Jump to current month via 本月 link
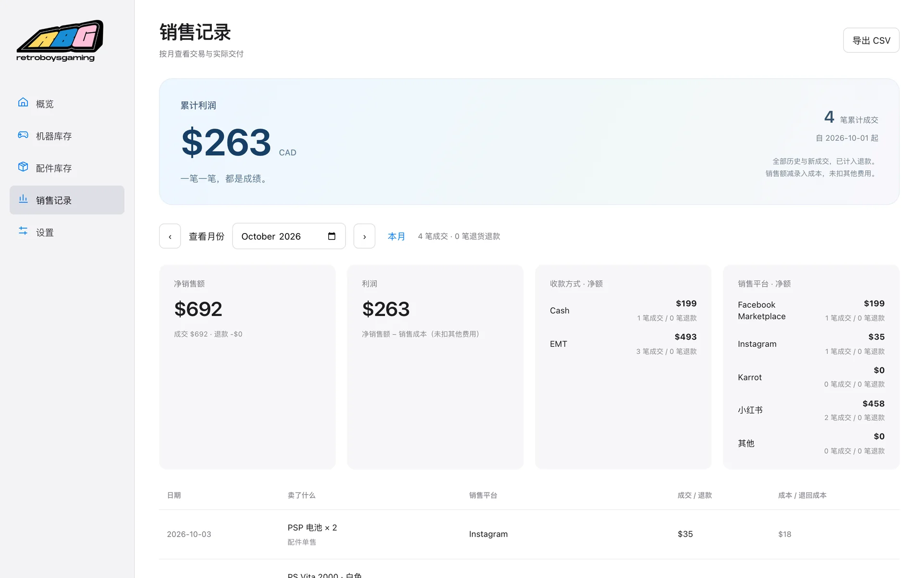924x578 pixels. [x=396, y=236]
